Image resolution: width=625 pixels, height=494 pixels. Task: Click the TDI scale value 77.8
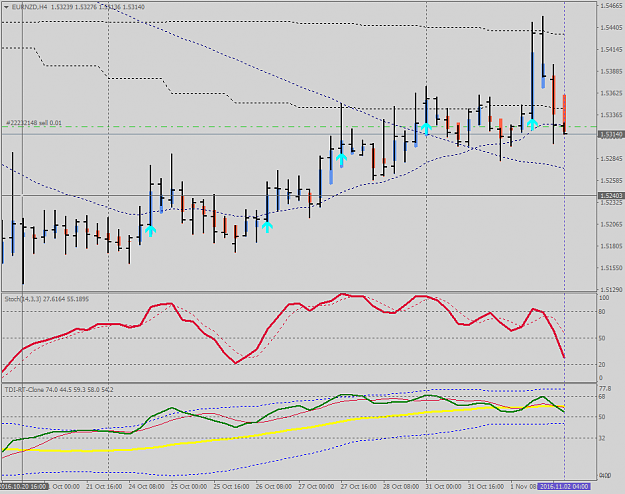pos(605,389)
